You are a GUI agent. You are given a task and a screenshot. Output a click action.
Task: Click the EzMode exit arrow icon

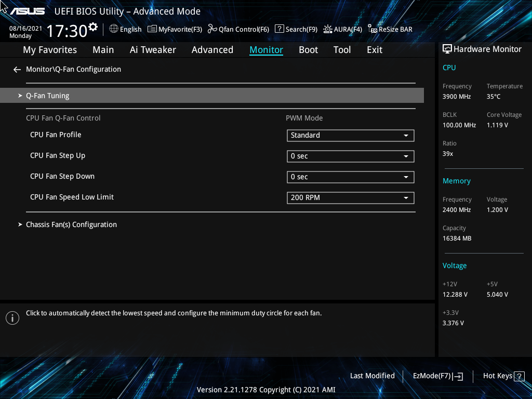pos(458,376)
